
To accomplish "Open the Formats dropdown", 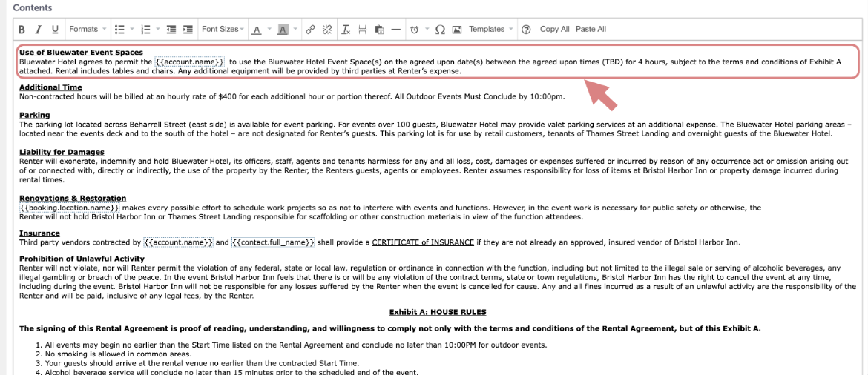I will (x=88, y=30).
